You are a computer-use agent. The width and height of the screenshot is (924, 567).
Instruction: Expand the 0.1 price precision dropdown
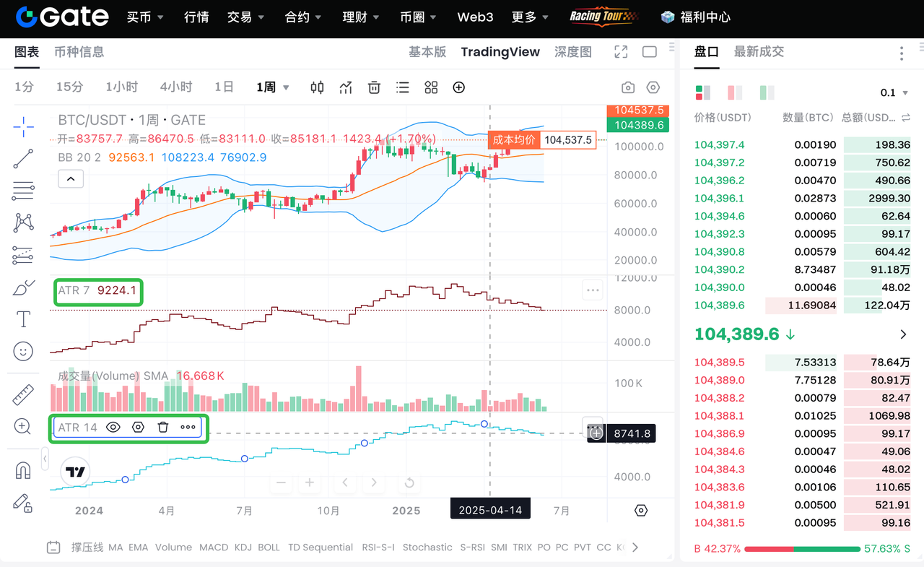894,92
